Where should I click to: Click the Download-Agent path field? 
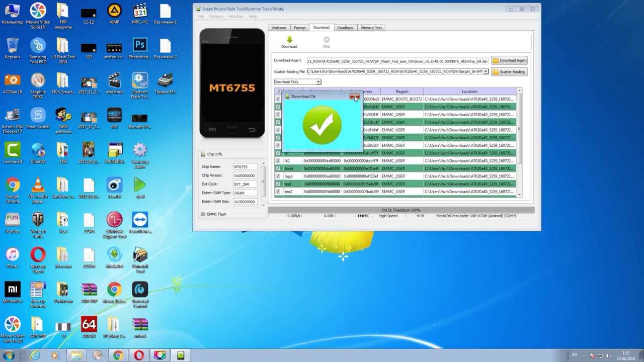tap(397, 61)
